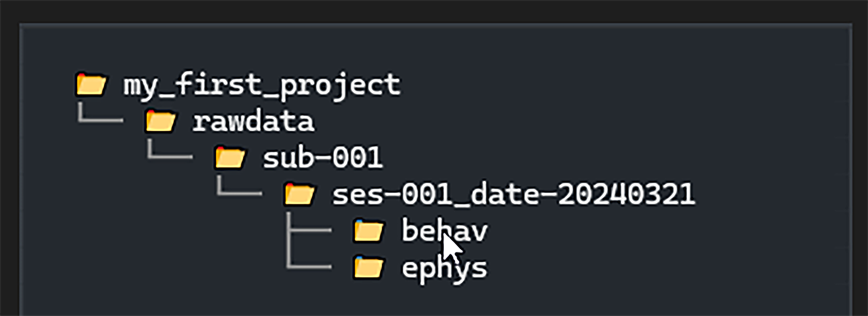Viewport: 868px width, 316px height.
Task: Click the rawdata folder icon
Action: coord(160,121)
